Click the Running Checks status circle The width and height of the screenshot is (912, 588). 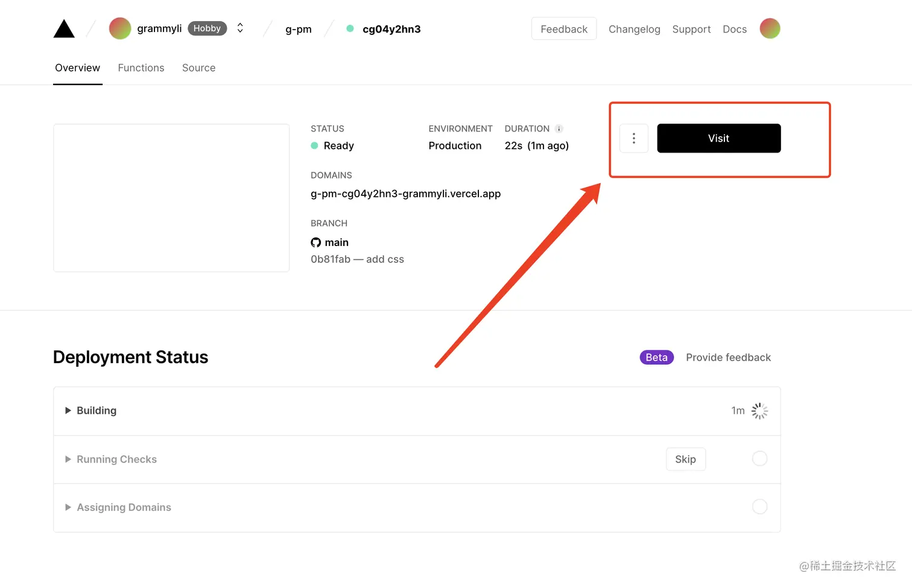759,459
